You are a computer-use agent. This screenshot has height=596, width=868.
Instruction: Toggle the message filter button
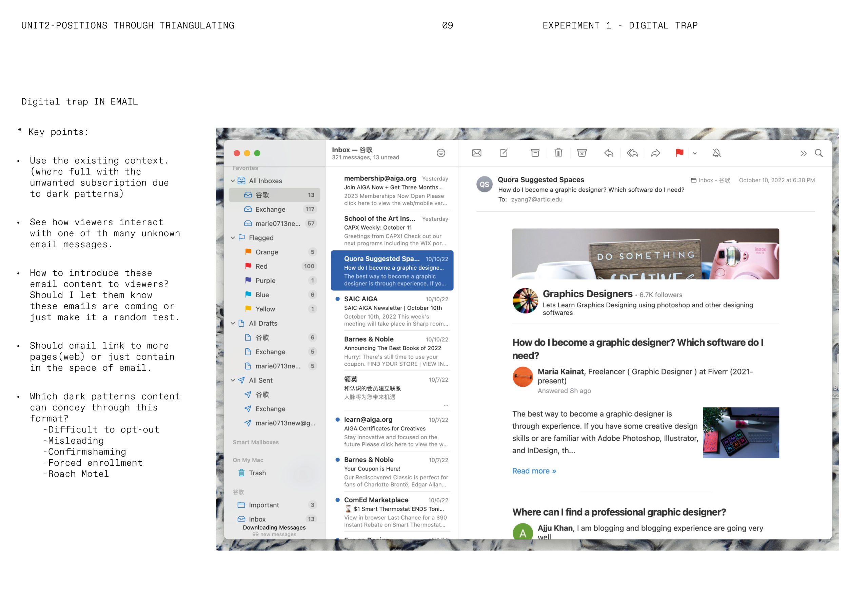[441, 153]
